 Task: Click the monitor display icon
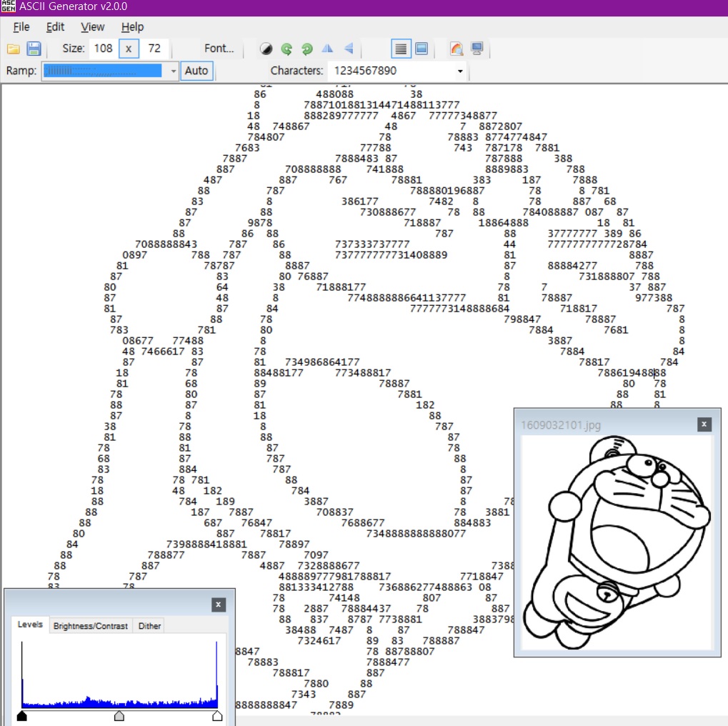tap(477, 49)
